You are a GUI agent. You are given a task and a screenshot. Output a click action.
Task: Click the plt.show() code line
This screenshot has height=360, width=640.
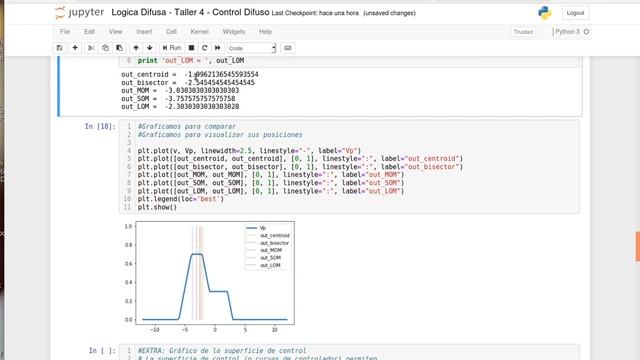157,207
